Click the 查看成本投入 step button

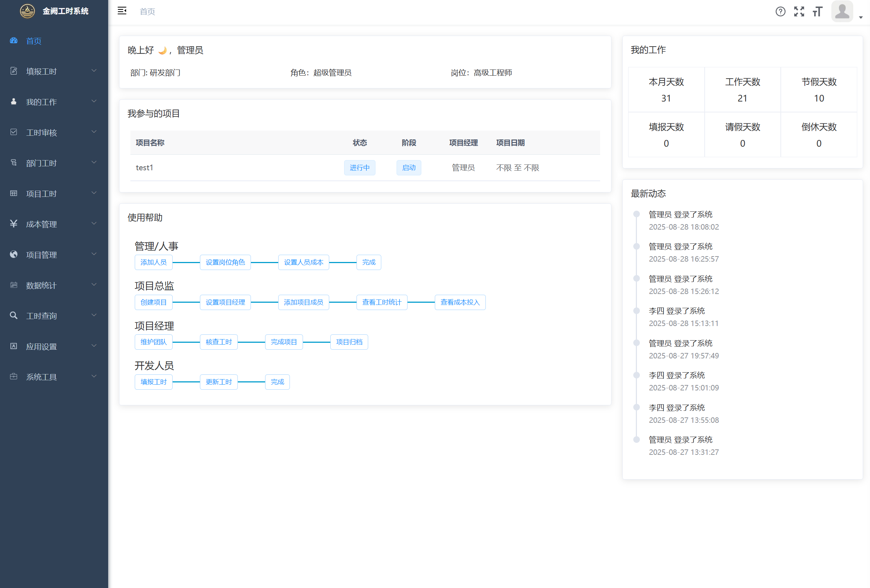click(460, 302)
